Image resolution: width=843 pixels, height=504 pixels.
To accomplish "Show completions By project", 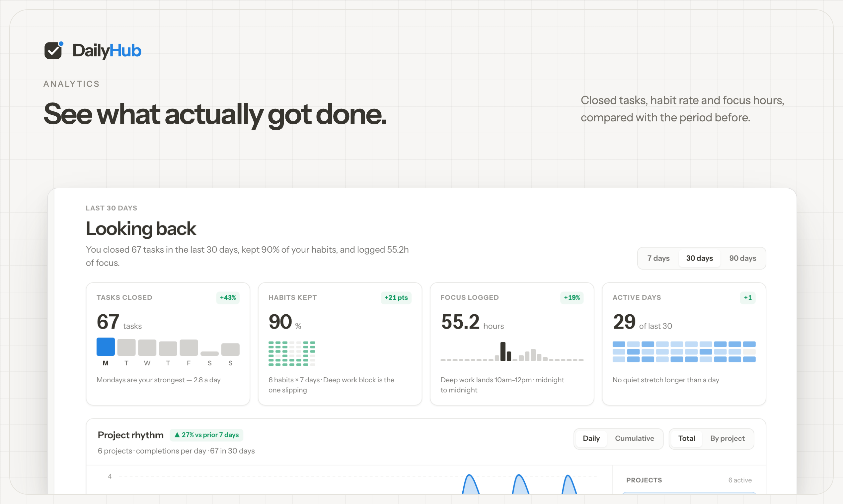I will coord(728,438).
